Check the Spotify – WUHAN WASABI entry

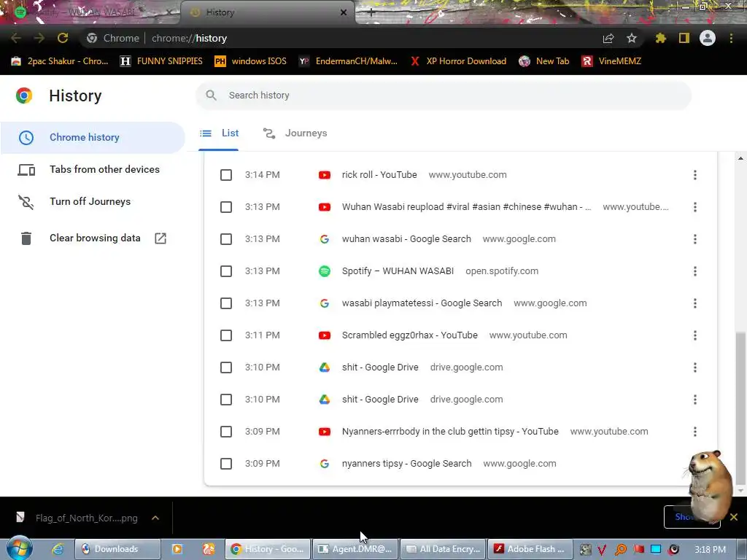click(x=226, y=271)
